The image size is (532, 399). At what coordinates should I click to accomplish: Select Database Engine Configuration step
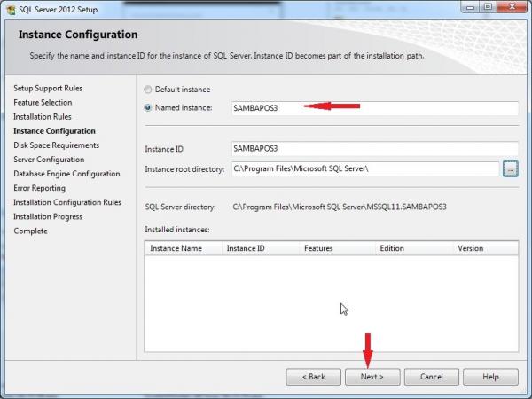point(66,174)
